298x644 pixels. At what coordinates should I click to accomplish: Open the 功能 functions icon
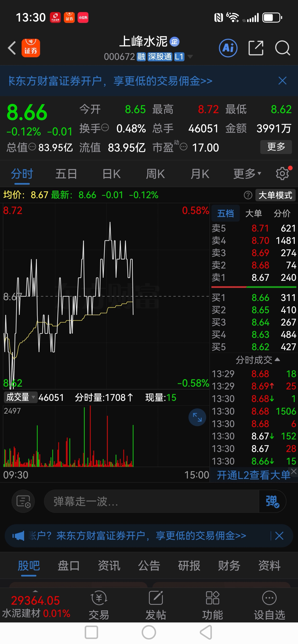click(x=212, y=605)
